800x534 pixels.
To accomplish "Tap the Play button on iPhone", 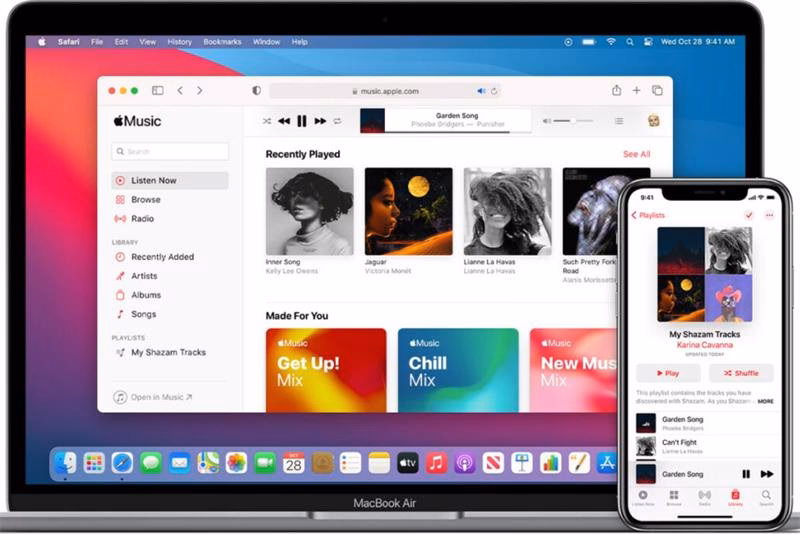I will point(668,373).
